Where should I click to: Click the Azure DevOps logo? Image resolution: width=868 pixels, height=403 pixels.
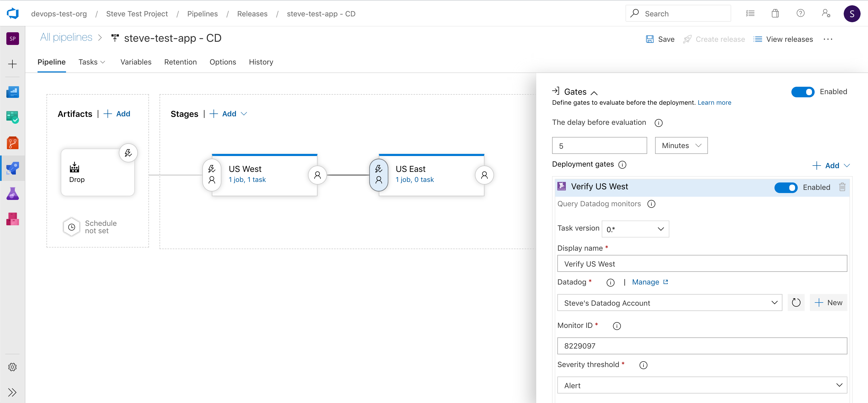pyautogui.click(x=12, y=13)
